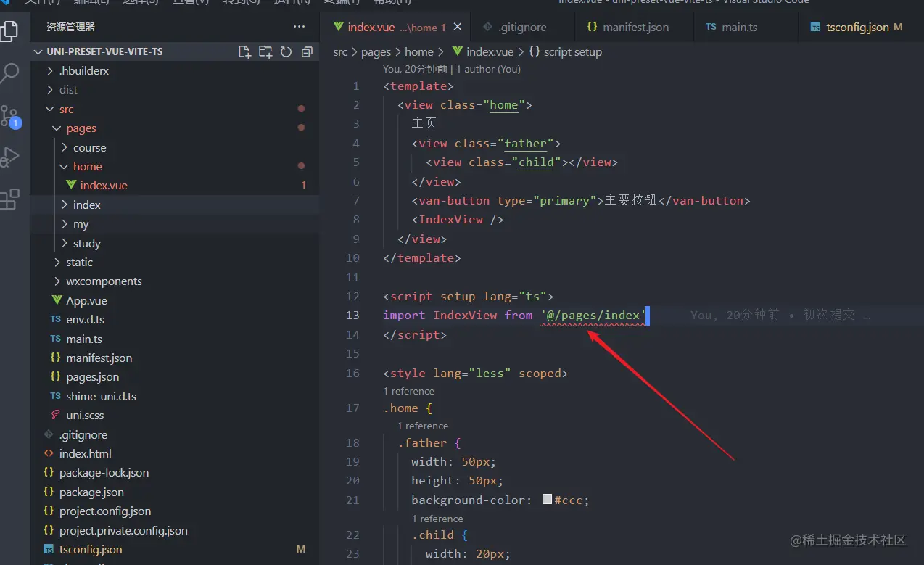Expand the index folder in pages

tap(174, 205)
